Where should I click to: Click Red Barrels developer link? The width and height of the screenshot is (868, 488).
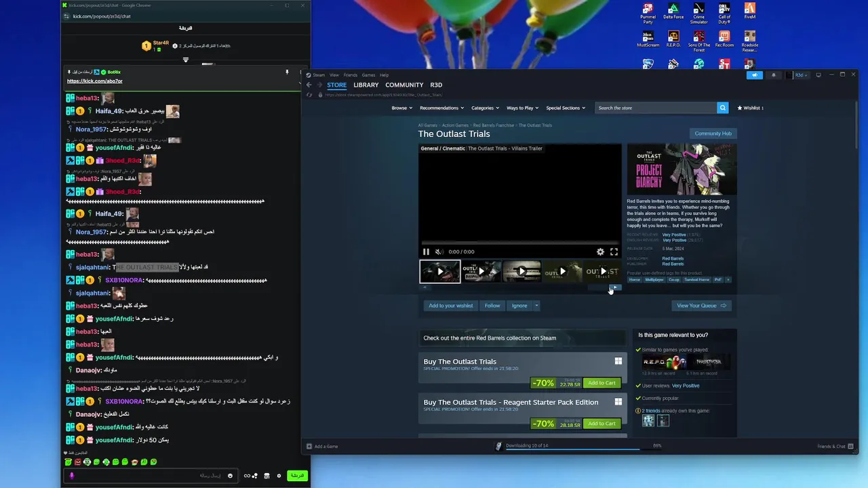(x=673, y=258)
